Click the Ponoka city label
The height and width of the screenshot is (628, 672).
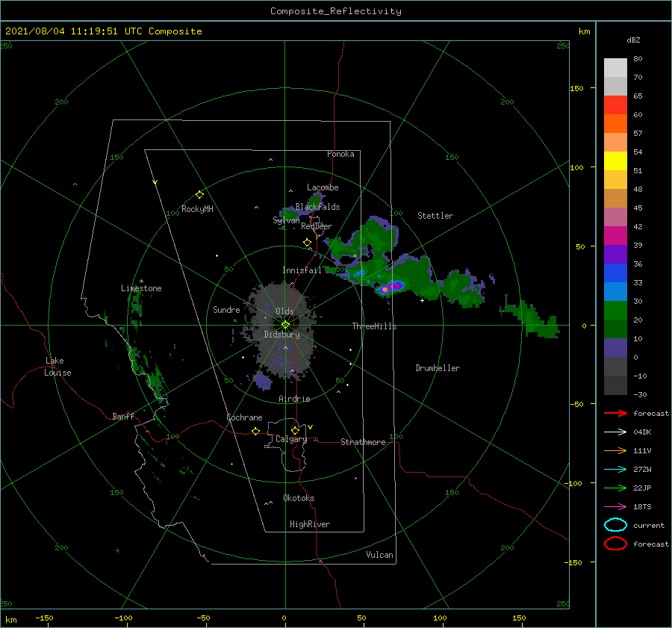(x=340, y=154)
